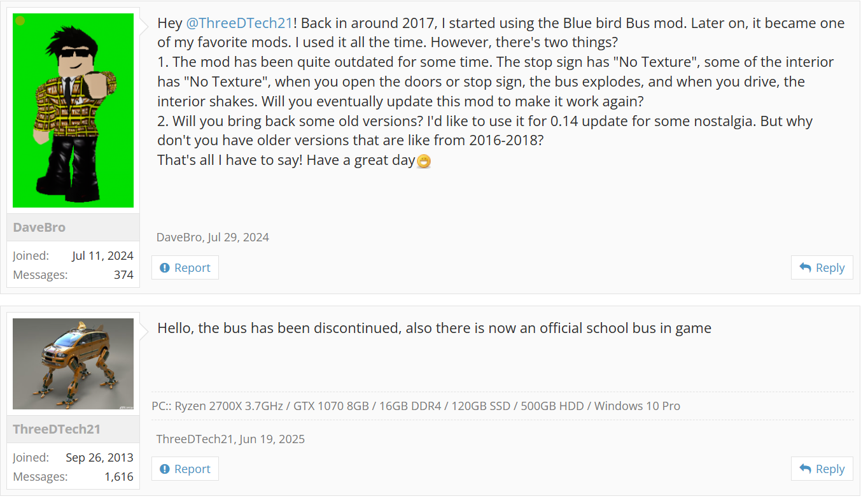Open ThreeDTech21's walking car avatar
Screen dimensions: 868x503
click(x=73, y=364)
